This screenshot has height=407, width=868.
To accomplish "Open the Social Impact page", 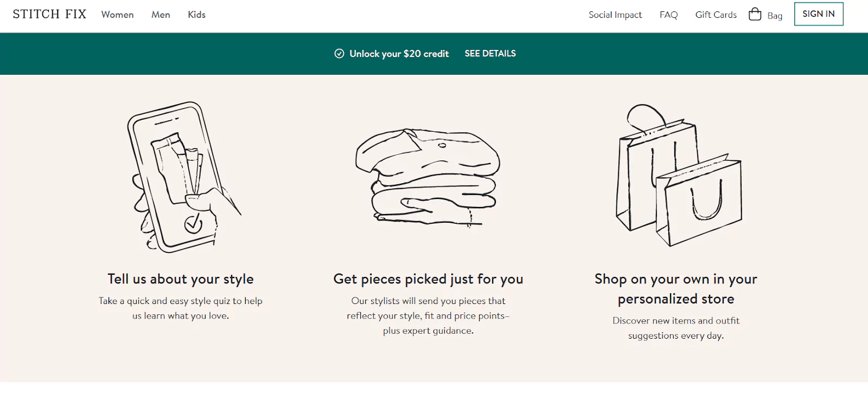I will pyautogui.click(x=615, y=15).
